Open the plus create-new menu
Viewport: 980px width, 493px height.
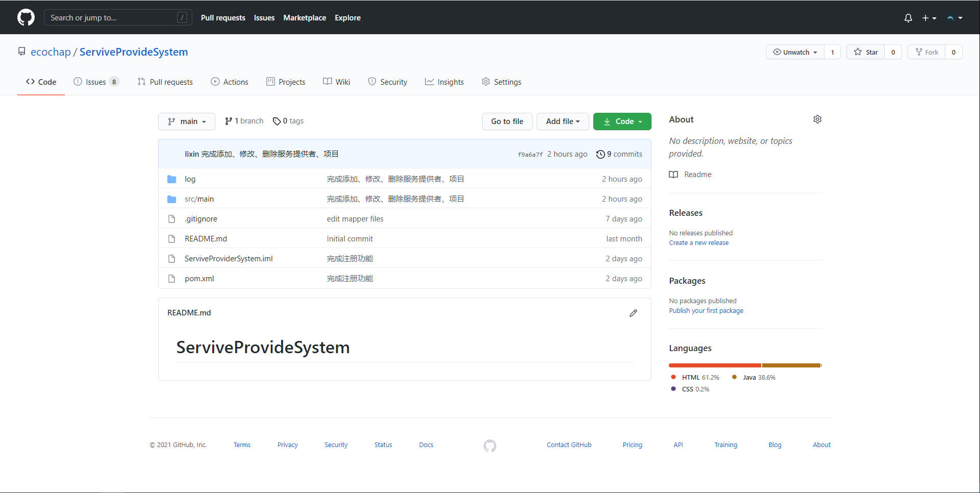click(929, 18)
